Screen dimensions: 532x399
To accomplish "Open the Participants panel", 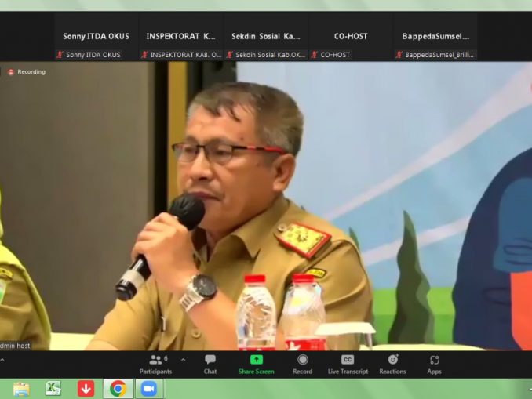I will 155,363.
